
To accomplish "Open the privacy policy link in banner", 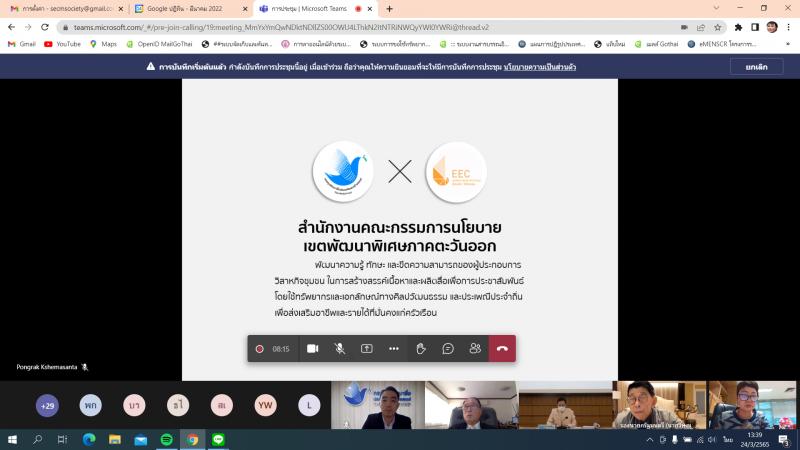I will click(540, 67).
